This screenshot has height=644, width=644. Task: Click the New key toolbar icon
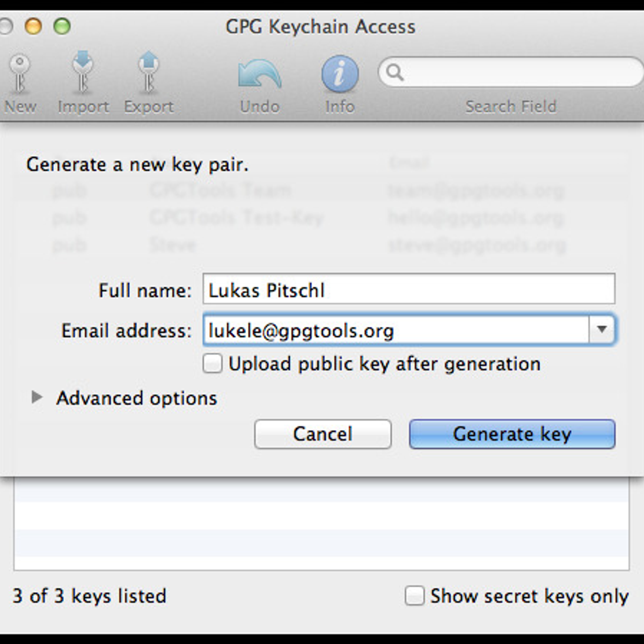coord(20,75)
